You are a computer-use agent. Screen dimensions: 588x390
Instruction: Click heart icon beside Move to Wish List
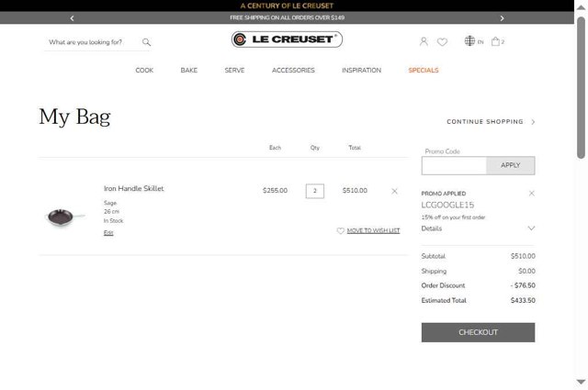pyautogui.click(x=340, y=230)
